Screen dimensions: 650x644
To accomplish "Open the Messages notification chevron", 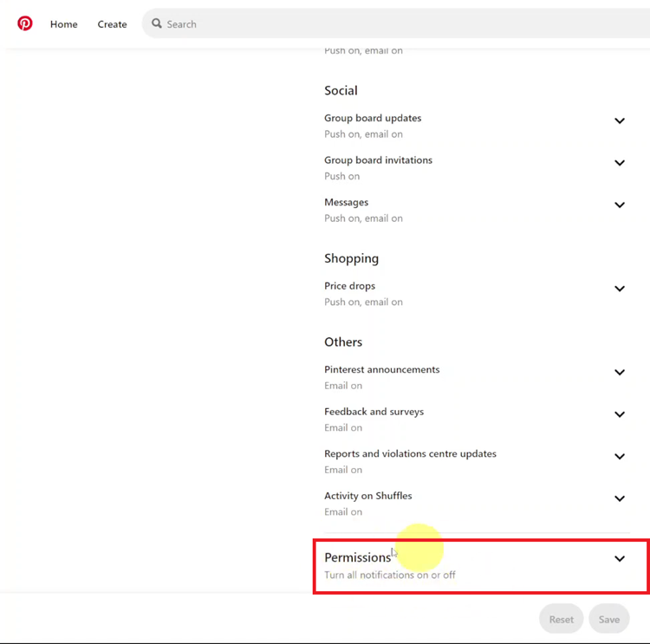I will (x=620, y=205).
